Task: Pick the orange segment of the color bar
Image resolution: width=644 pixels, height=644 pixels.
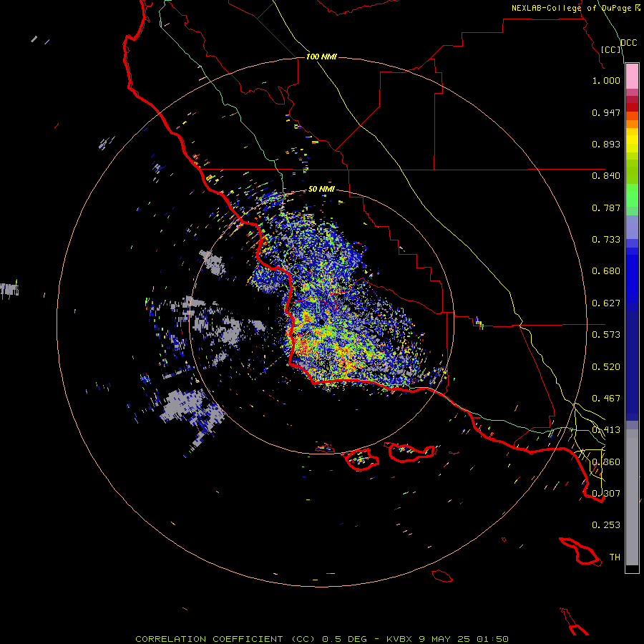Action: pos(632,124)
